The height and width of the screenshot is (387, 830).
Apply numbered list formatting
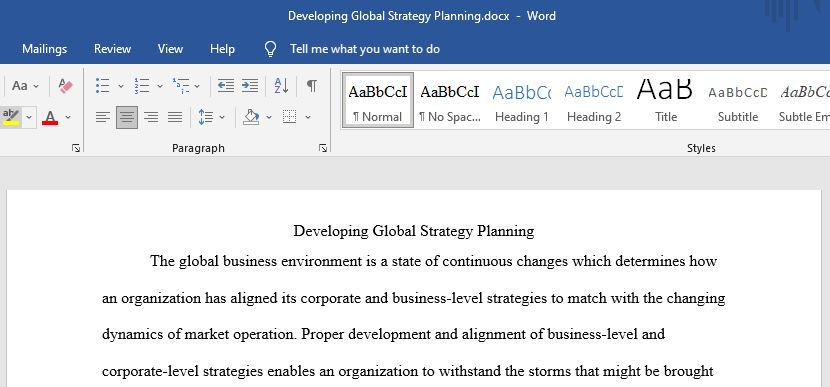tap(142, 85)
